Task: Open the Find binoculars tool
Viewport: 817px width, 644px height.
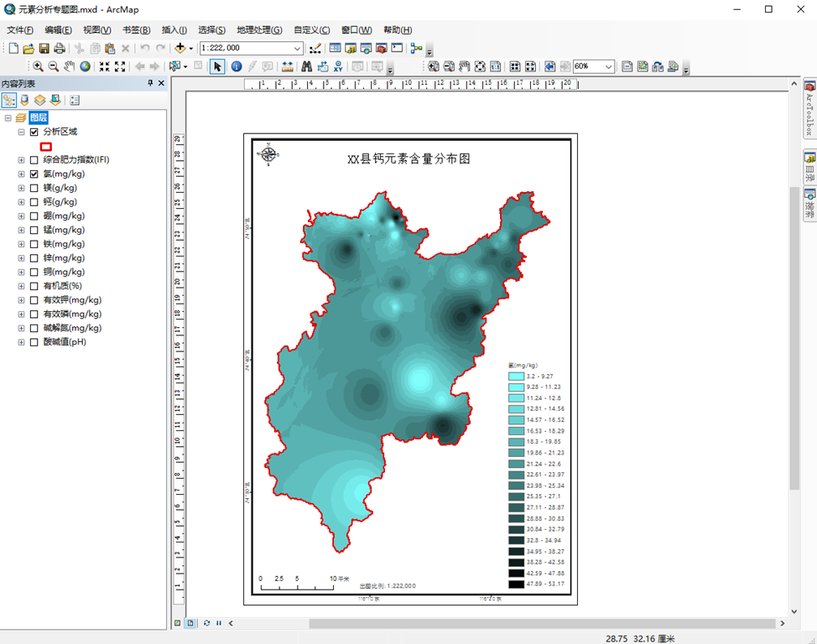Action: [x=307, y=66]
